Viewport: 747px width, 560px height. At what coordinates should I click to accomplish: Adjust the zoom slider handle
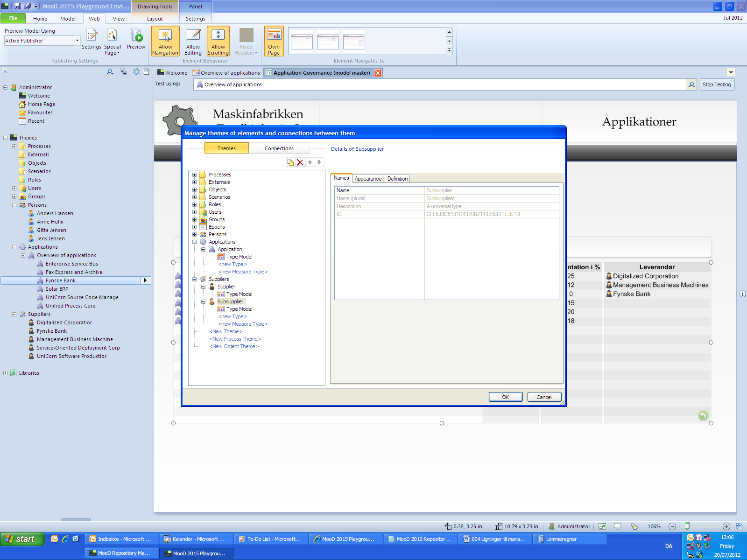(687, 526)
